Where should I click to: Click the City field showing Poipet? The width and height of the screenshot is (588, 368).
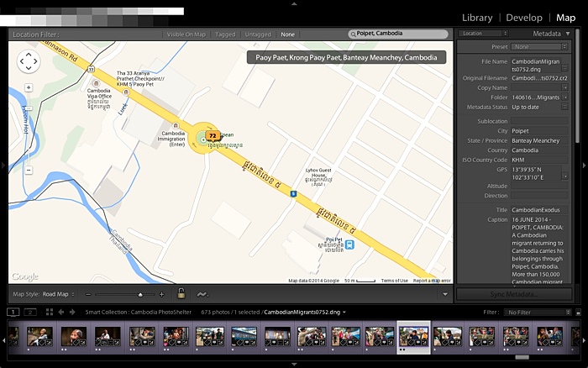pyautogui.click(x=539, y=131)
